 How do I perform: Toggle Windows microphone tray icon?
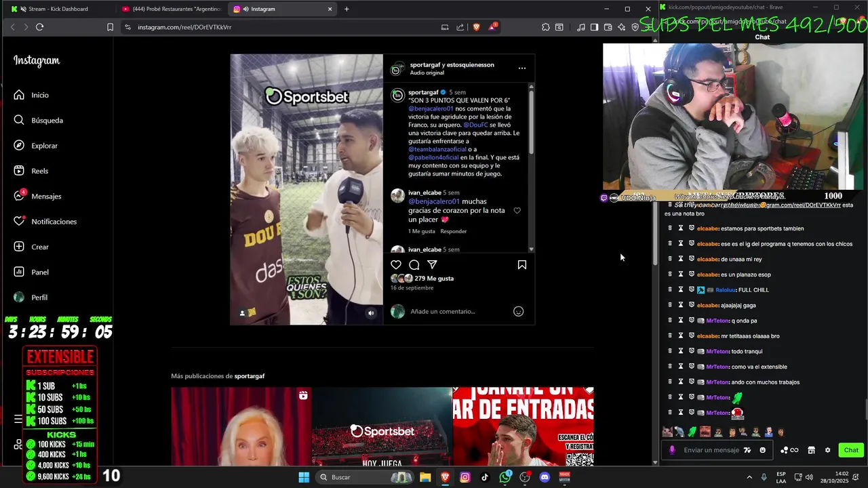(x=764, y=477)
